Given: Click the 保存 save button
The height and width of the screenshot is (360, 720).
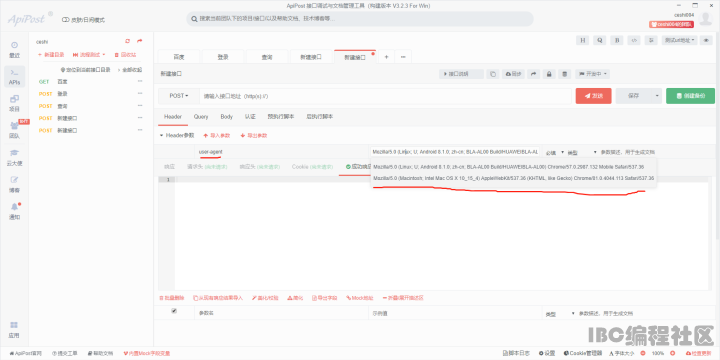Looking at the screenshot, I should [x=633, y=96].
